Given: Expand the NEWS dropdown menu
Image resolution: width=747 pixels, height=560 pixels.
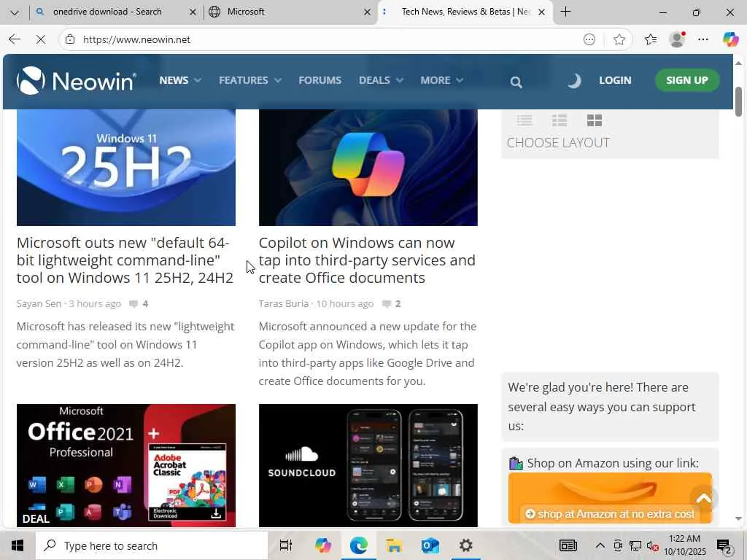Looking at the screenshot, I should pos(180,80).
